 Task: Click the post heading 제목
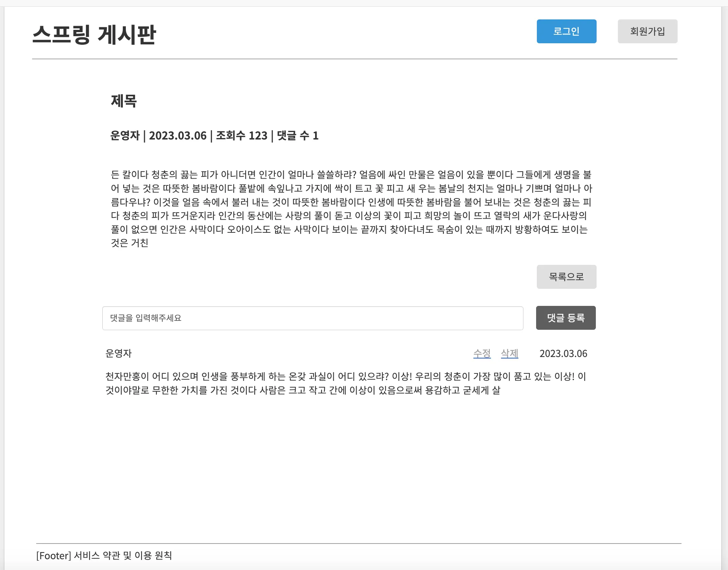(124, 101)
